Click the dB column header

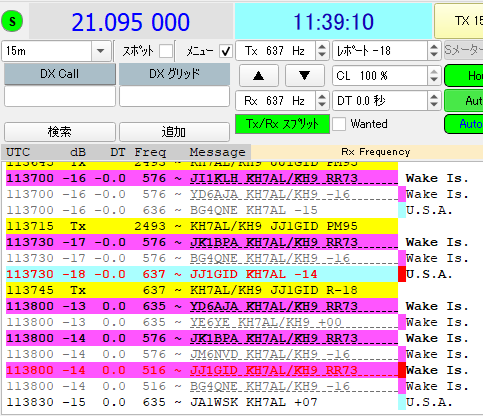(78, 152)
